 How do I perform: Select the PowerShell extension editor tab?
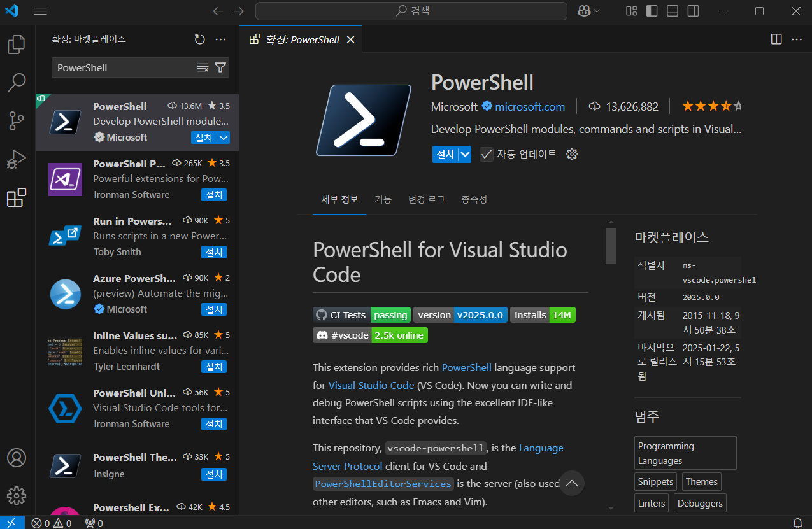[301, 39]
